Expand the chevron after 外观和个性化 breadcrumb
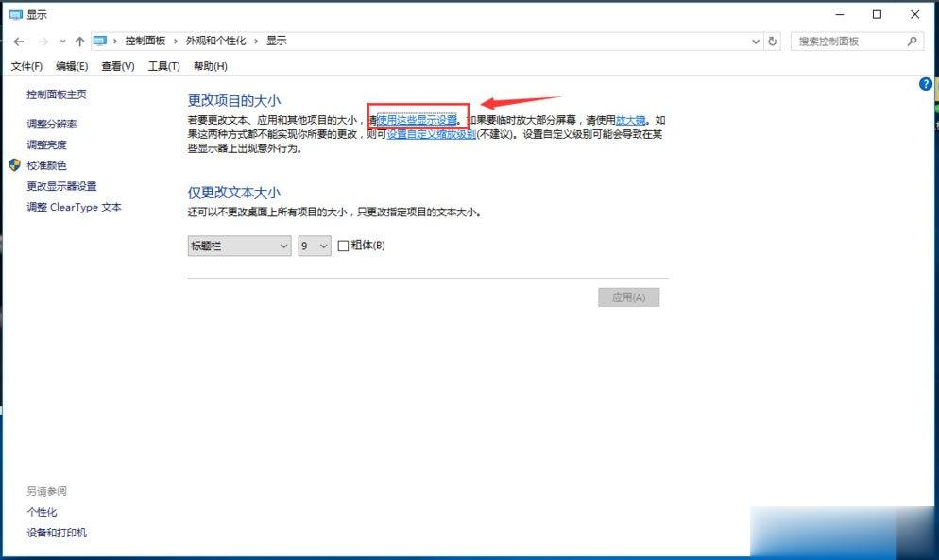This screenshot has height=560, width=939. [x=256, y=42]
